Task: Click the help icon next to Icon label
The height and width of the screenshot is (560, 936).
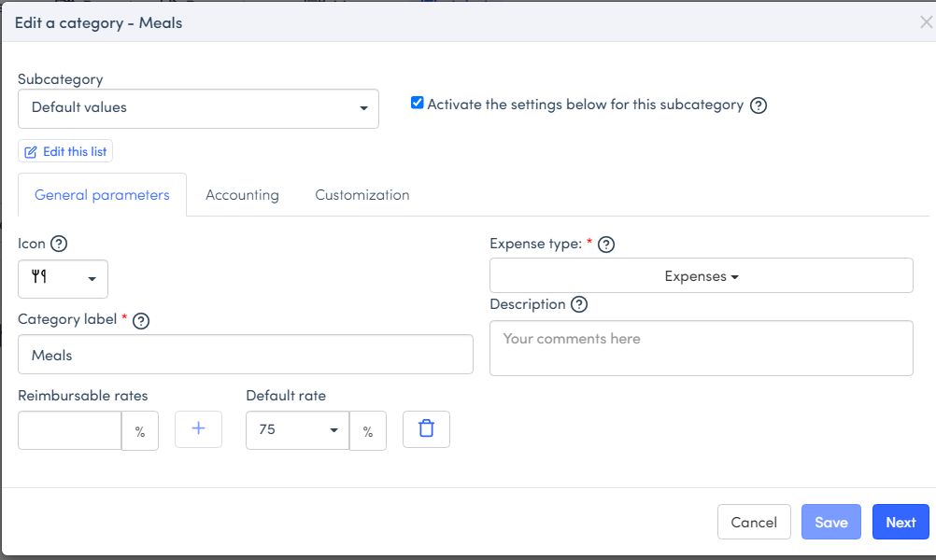Action: coord(59,244)
